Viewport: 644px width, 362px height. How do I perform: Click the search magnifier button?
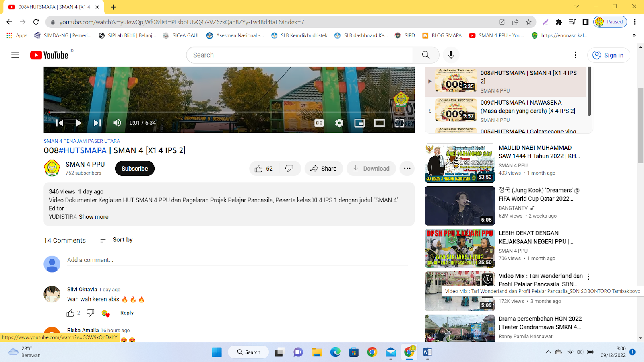click(425, 55)
